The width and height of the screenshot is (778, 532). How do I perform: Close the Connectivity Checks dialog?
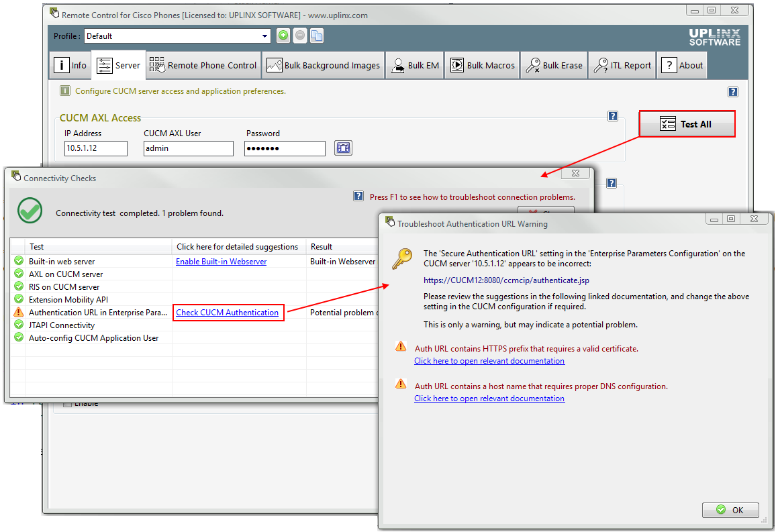click(575, 173)
